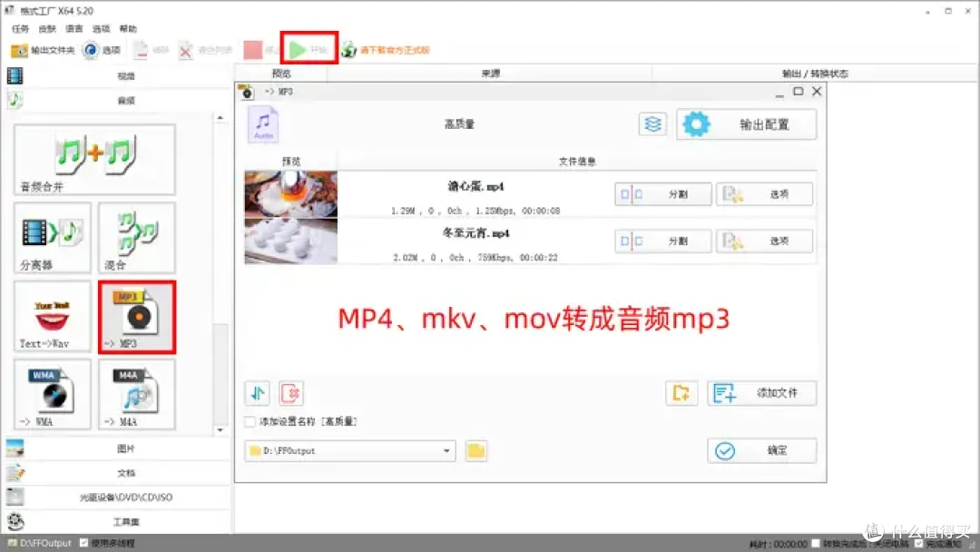Click the purple Audio file icon in dialog
Image resolution: width=980 pixels, height=552 pixels.
click(x=263, y=123)
